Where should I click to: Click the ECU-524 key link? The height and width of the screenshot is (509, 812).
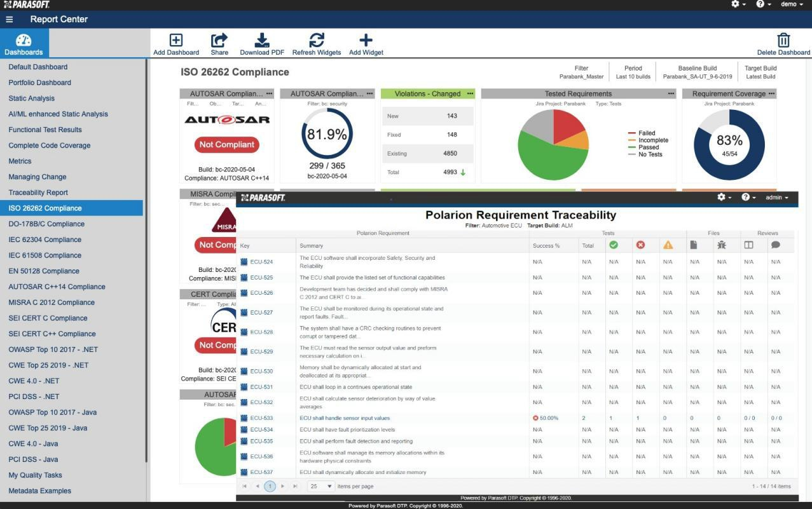tap(261, 262)
